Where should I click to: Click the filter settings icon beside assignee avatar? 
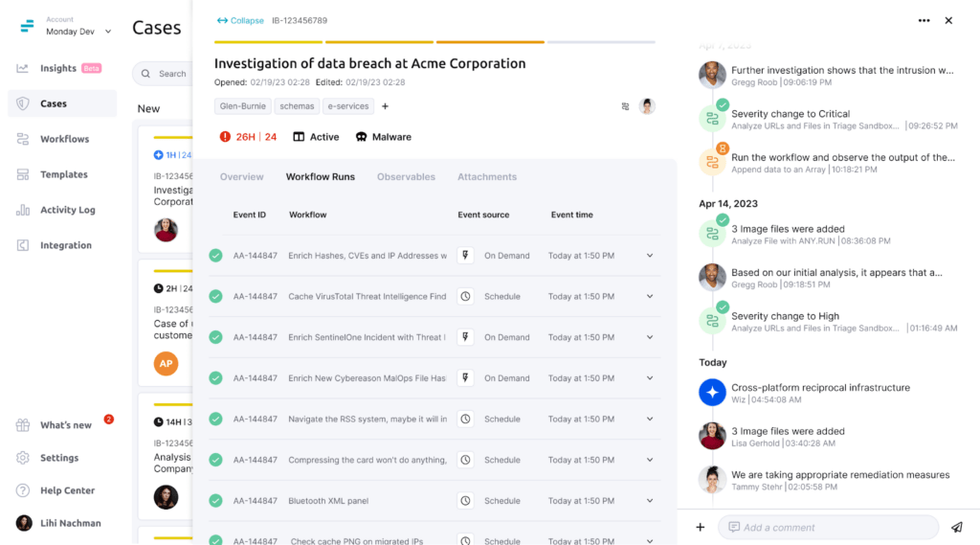pos(625,106)
